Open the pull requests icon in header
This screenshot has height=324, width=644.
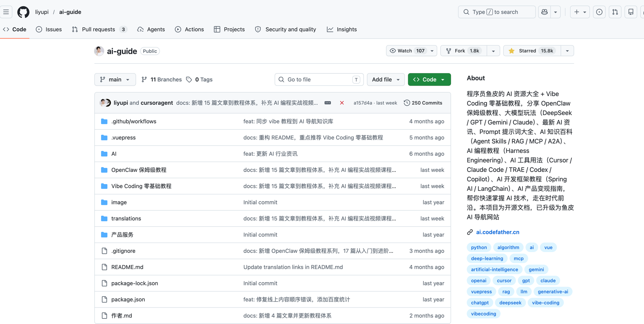[x=615, y=12]
